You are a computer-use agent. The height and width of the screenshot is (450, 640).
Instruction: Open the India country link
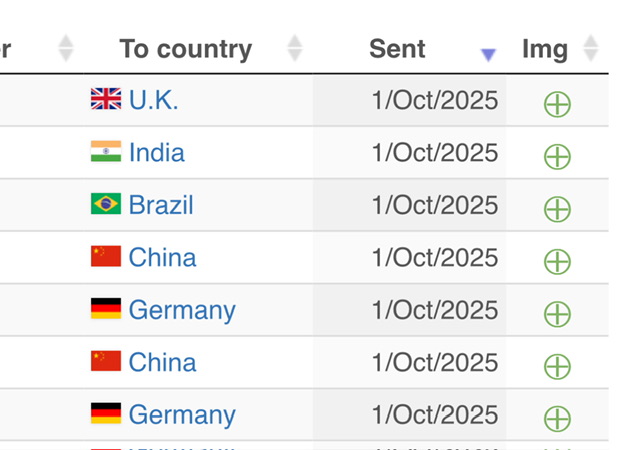[157, 152]
